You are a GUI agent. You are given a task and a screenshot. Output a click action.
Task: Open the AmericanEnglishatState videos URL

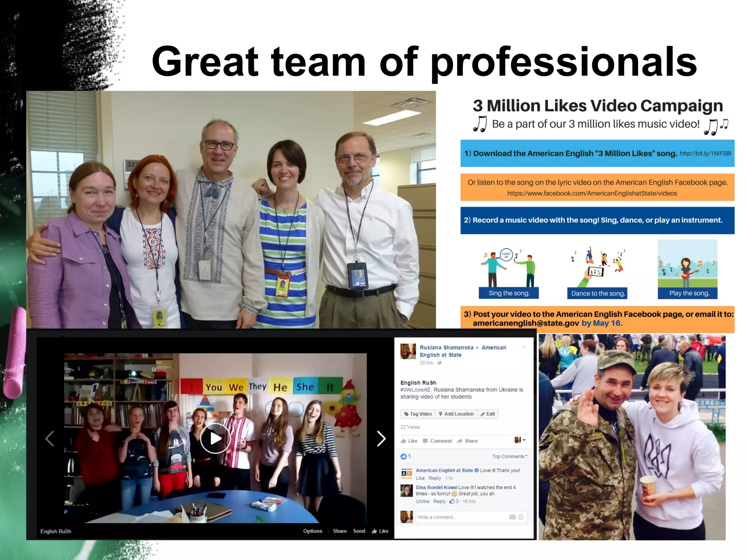592,193
